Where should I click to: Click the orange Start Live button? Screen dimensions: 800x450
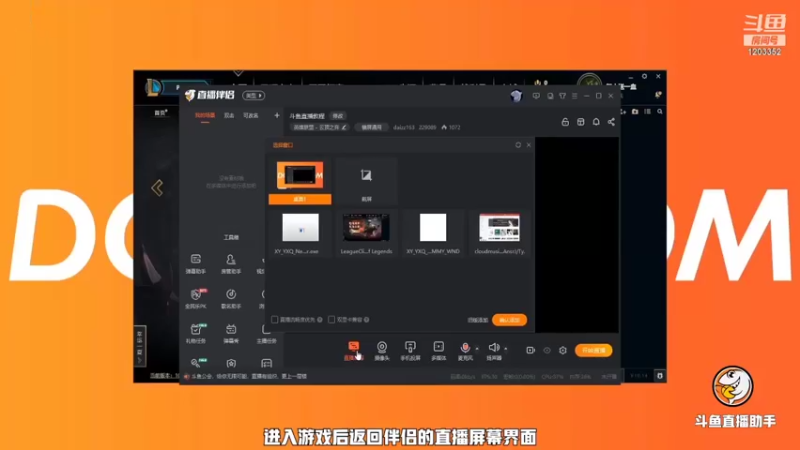pos(593,351)
